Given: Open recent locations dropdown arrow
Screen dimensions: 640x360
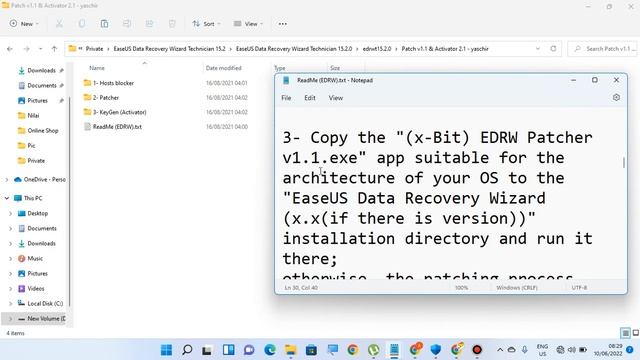Looking at the screenshot, I should 40,49.
